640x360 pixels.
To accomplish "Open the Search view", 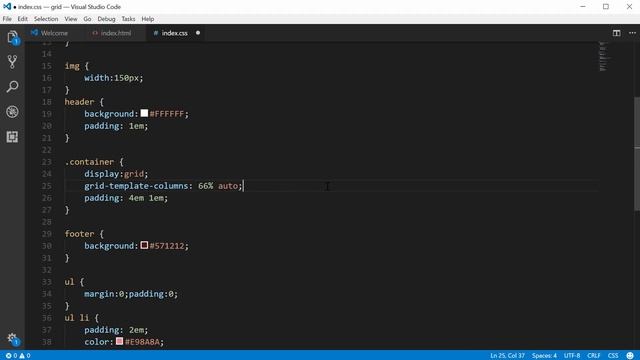I will (x=12, y=86).
